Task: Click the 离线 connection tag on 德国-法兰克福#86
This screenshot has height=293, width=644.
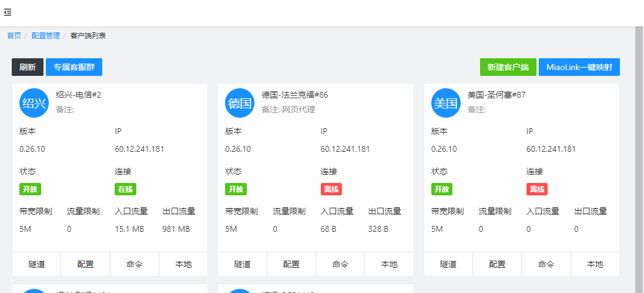Action: point(331,189)
